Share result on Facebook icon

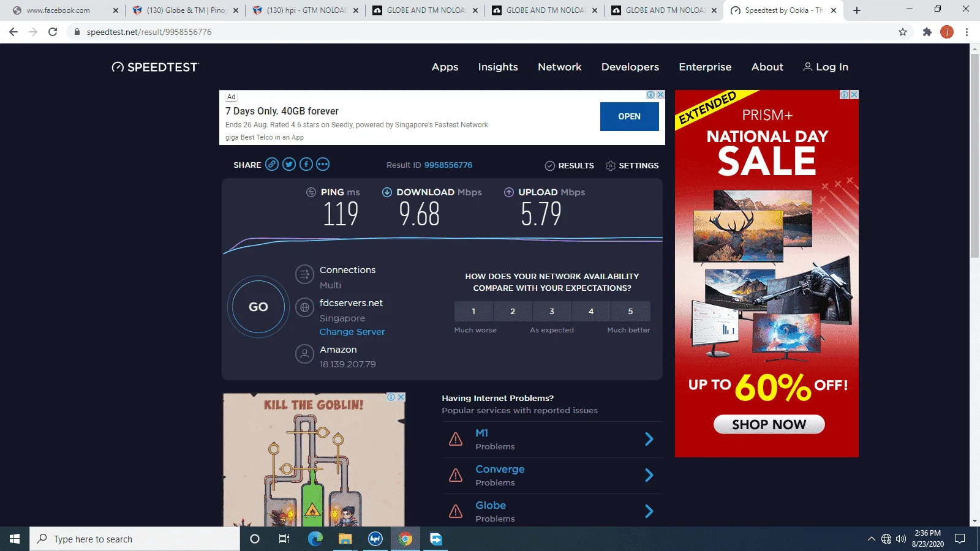306,164
